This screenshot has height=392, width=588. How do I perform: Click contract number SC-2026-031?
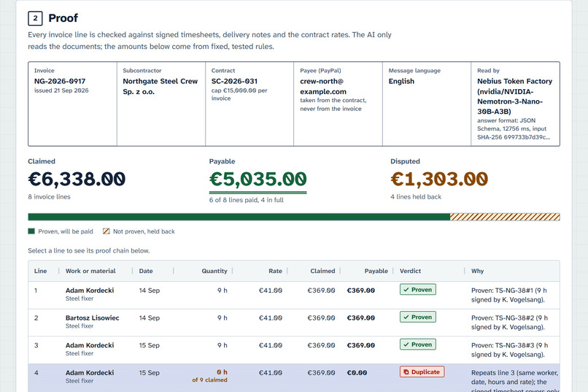(234, 81)
